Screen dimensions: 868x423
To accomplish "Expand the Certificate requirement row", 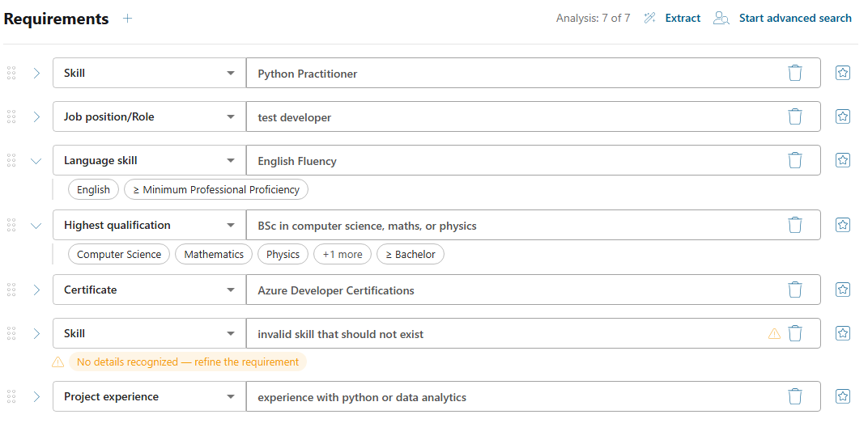I will coord(36,290).
